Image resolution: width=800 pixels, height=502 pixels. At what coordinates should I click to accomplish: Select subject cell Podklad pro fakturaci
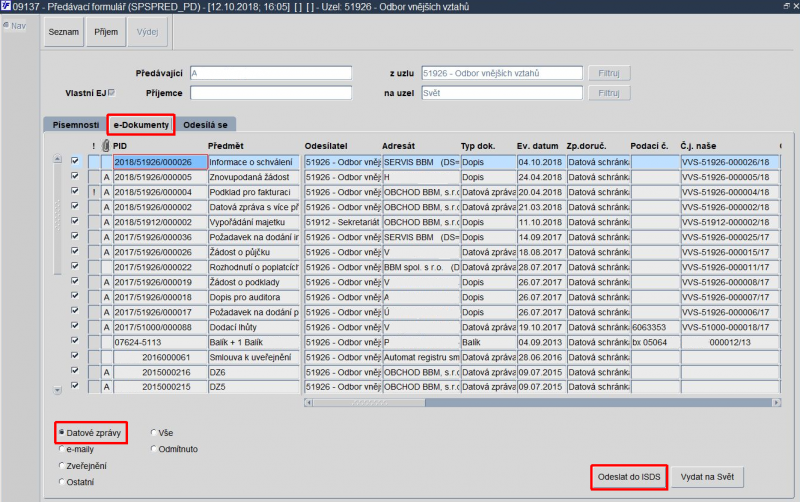coord(254,192)
